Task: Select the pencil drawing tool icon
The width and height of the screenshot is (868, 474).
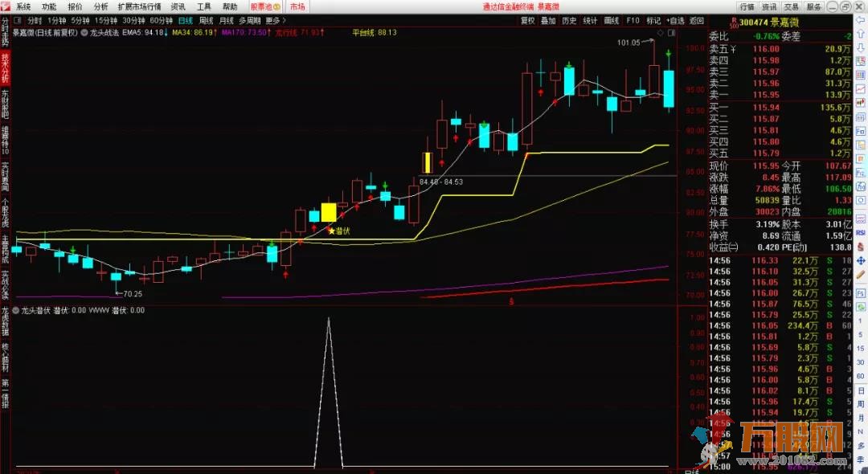Action: click(x=860, y=274)
